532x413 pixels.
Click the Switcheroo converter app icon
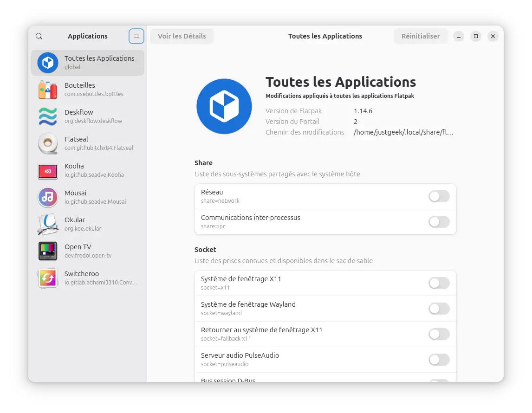pyautogui.click(x=48, y=278)
